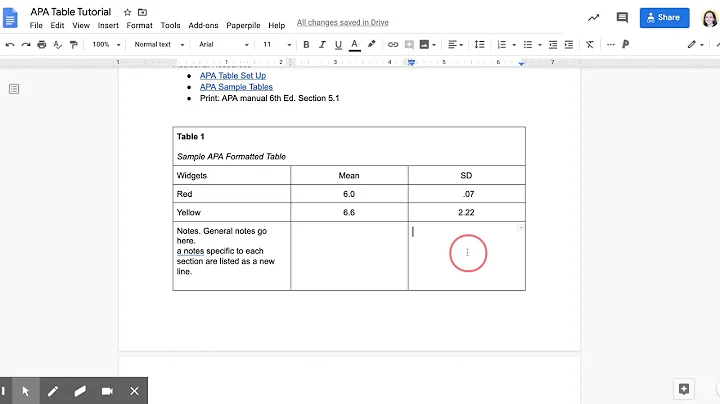Open the Insert image dropdown
This screenshot has width=720, height=404.
click(x=428, y=45)
